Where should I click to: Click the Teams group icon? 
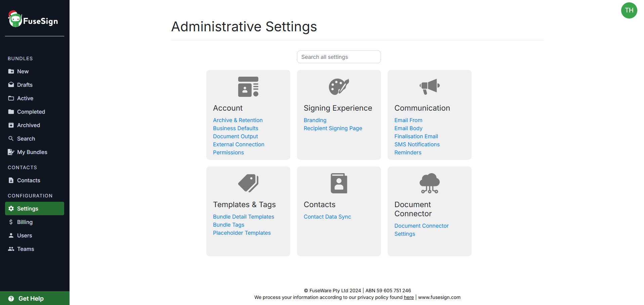(x=11, y=249)
